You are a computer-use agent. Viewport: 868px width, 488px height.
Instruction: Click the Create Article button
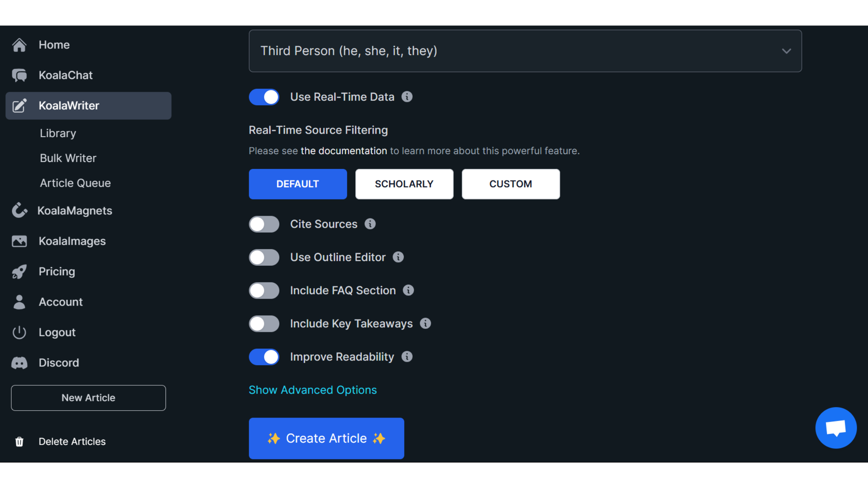[326, 438]
